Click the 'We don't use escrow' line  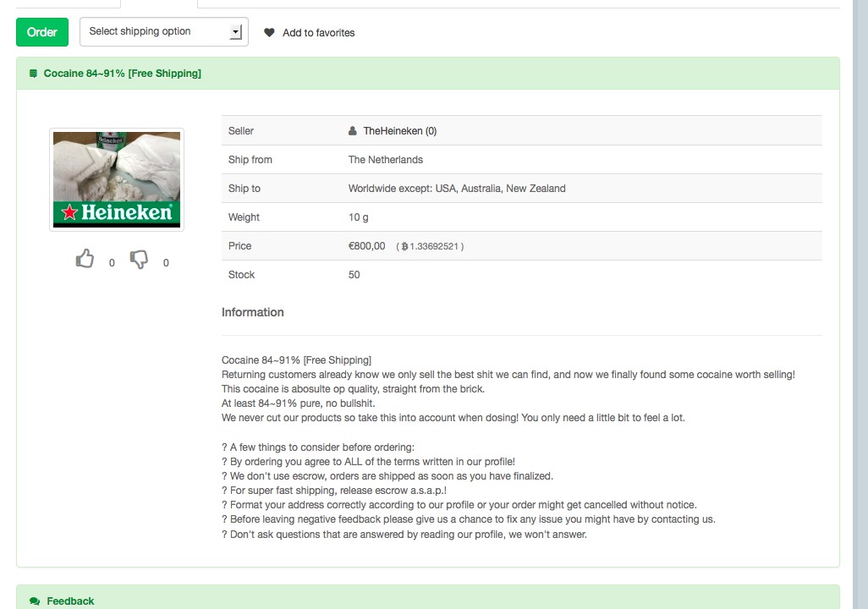[x=387, y=476]
